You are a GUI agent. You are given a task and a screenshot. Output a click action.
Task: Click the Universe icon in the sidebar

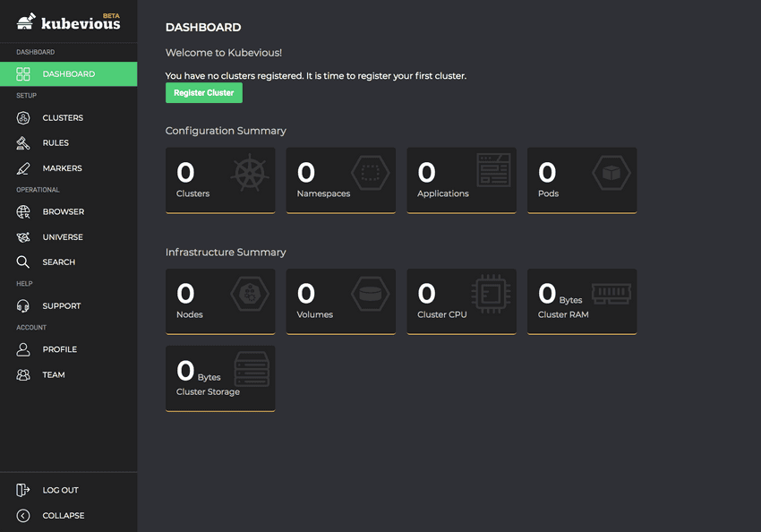coord(25,236)
